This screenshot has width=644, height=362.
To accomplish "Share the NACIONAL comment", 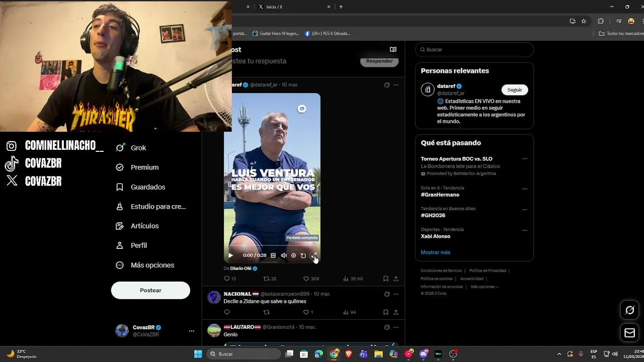I will click(396, 312).
